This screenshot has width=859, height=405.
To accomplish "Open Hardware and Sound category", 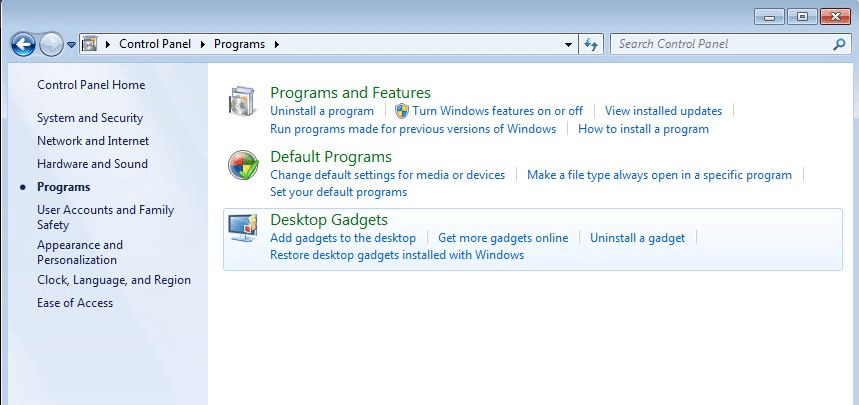I will click(x=93, y=164).
